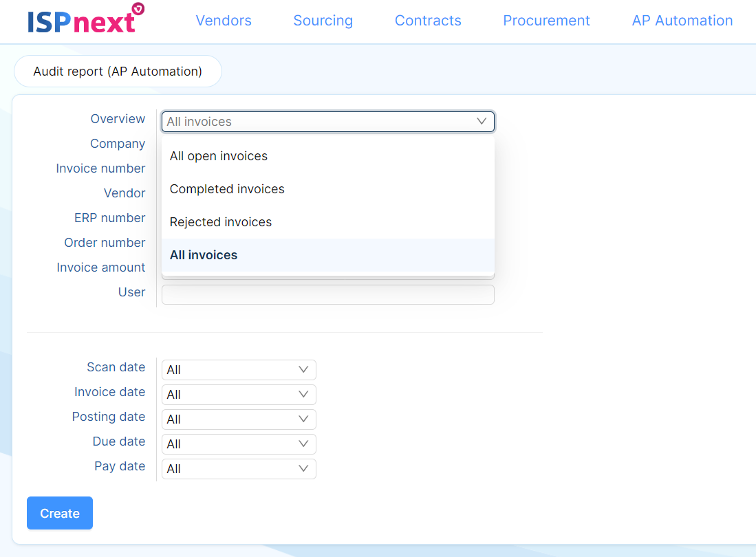Choose Rejected invoices option
The width and height of the screenshot is (756, 557).
328,222
